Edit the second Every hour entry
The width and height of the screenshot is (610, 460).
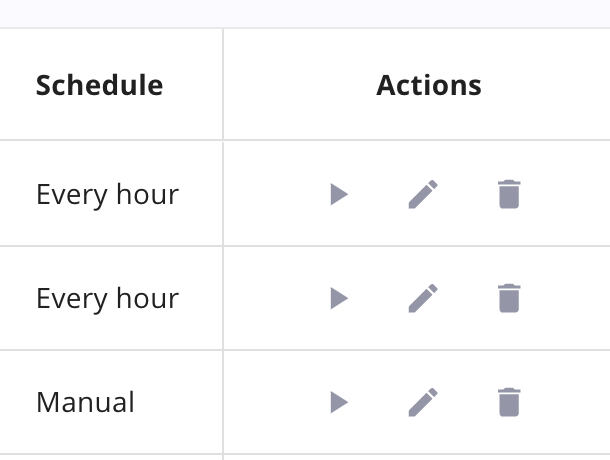tap(423, 298)
